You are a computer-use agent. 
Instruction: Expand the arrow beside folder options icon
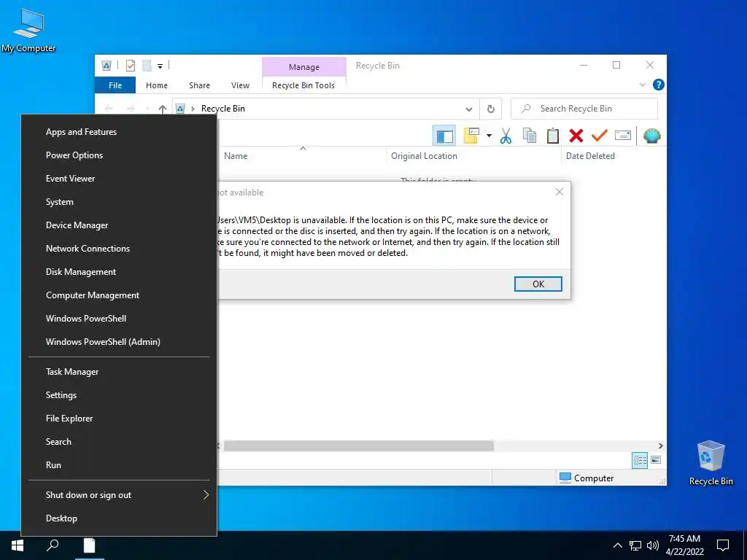click(489, 136)
